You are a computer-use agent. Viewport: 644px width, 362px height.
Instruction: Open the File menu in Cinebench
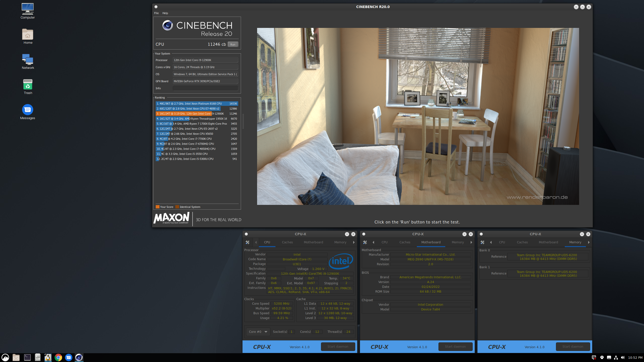[x=156, y=13]
